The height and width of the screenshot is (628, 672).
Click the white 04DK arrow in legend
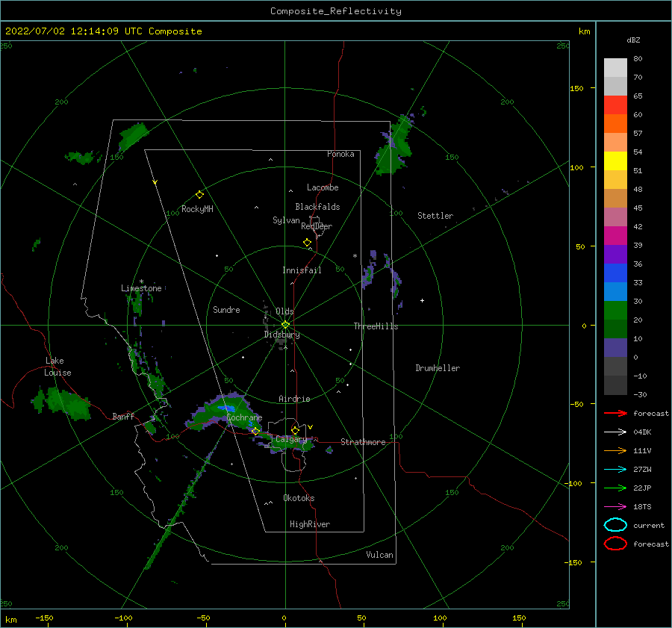[615, 432]
